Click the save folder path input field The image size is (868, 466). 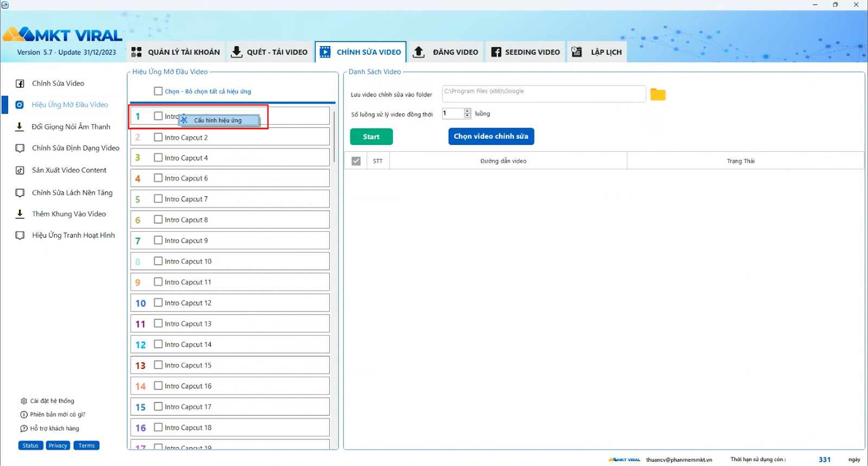coord(544,93)
